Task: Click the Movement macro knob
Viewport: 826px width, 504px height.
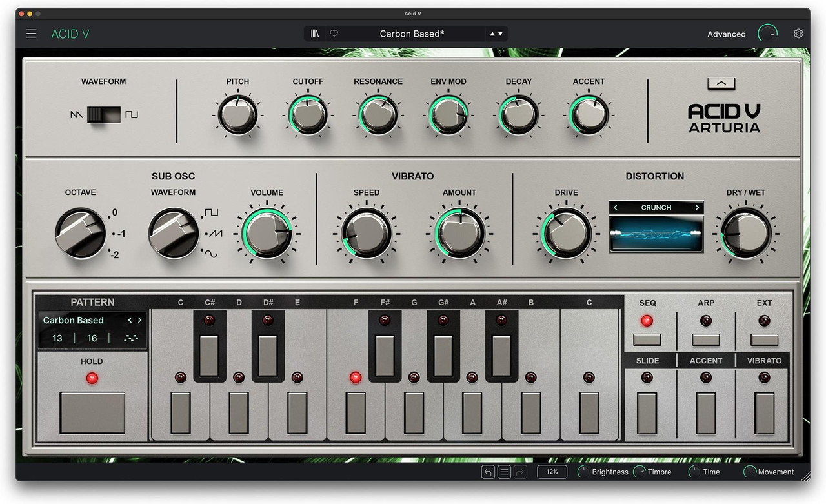Action: 750,472
